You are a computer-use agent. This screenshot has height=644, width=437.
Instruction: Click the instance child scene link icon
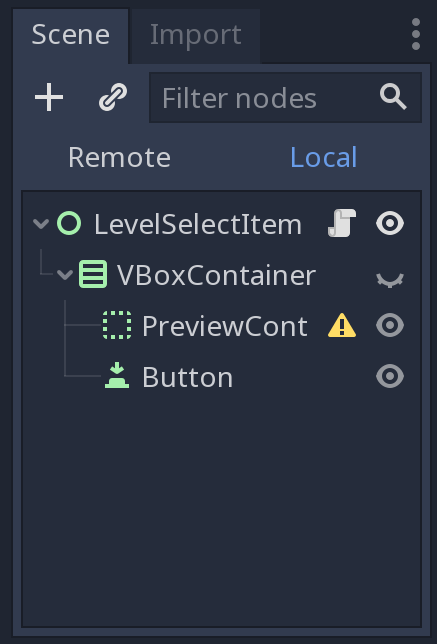point(113,97)
